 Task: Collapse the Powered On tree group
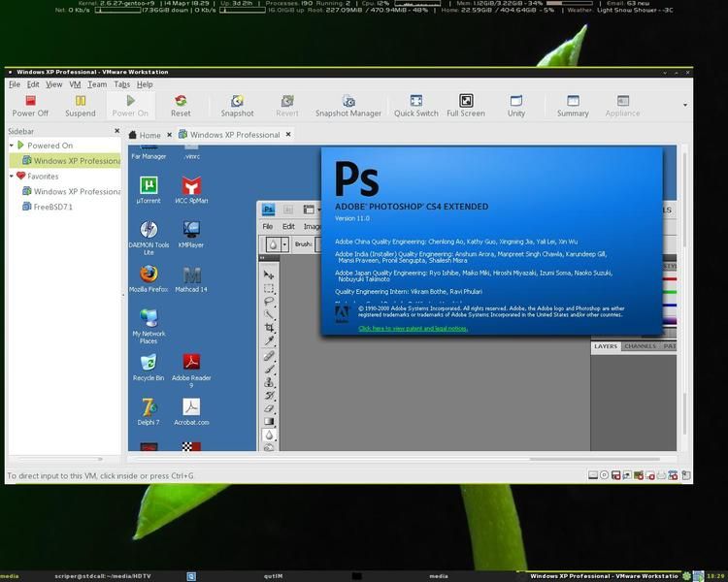point(12,145)
